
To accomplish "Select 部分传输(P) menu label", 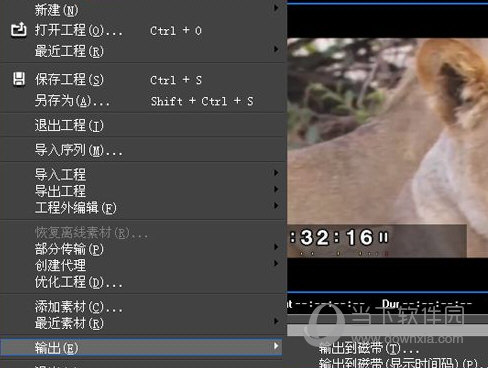I will click(x=69, y=249).
